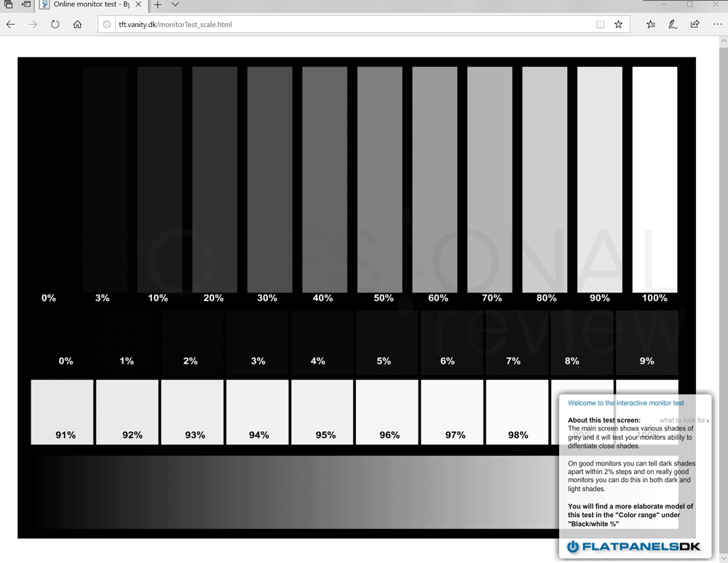Select the Online monitor test tab

92,4
